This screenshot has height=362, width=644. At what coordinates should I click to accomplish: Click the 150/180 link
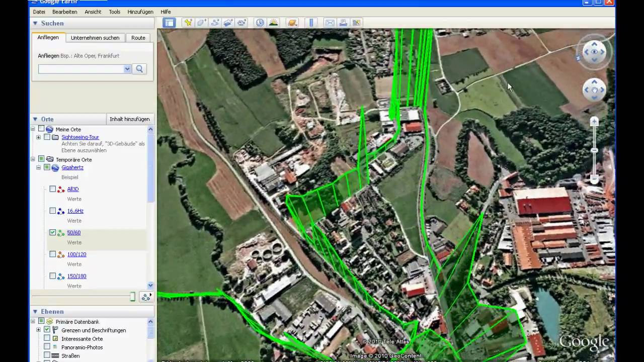pyautogui.click(x=76, y=276)
